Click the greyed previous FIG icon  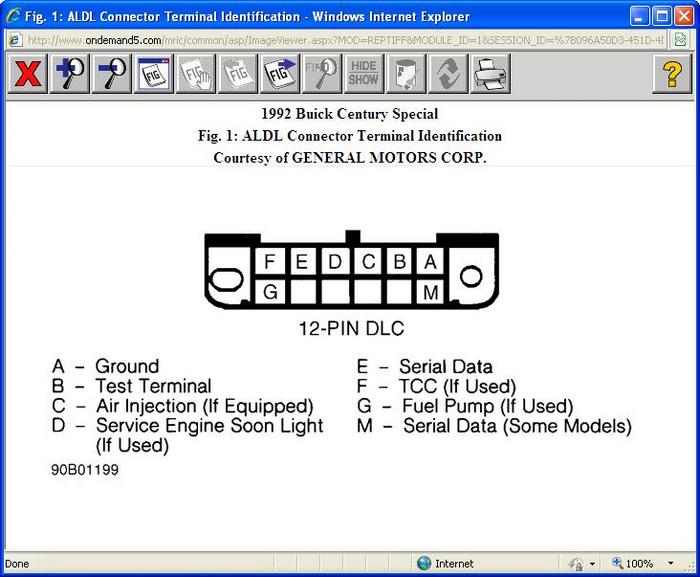pyautogui.click(x=238, y=74)
